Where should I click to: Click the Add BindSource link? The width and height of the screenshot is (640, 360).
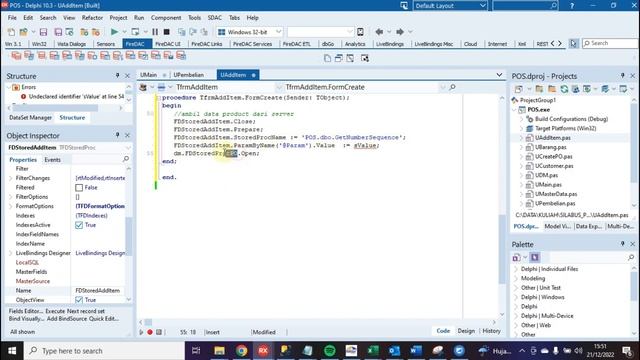tap(67, 318)
